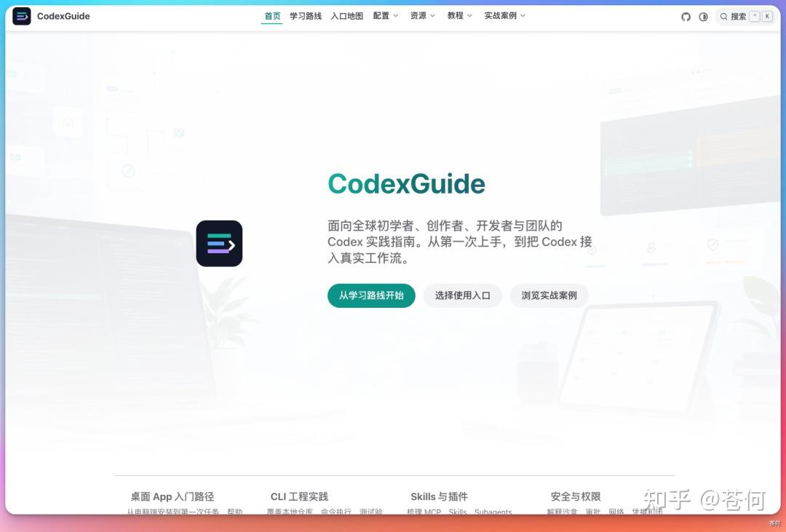Click the 从学习路线开始 button
The image size is (786, 532).
[371, 295]
